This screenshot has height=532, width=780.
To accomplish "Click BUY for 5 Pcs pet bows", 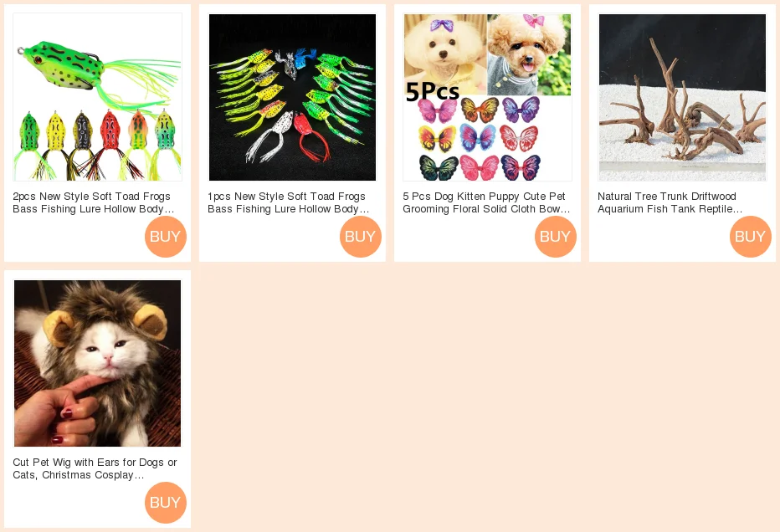I will pos(556,237).
